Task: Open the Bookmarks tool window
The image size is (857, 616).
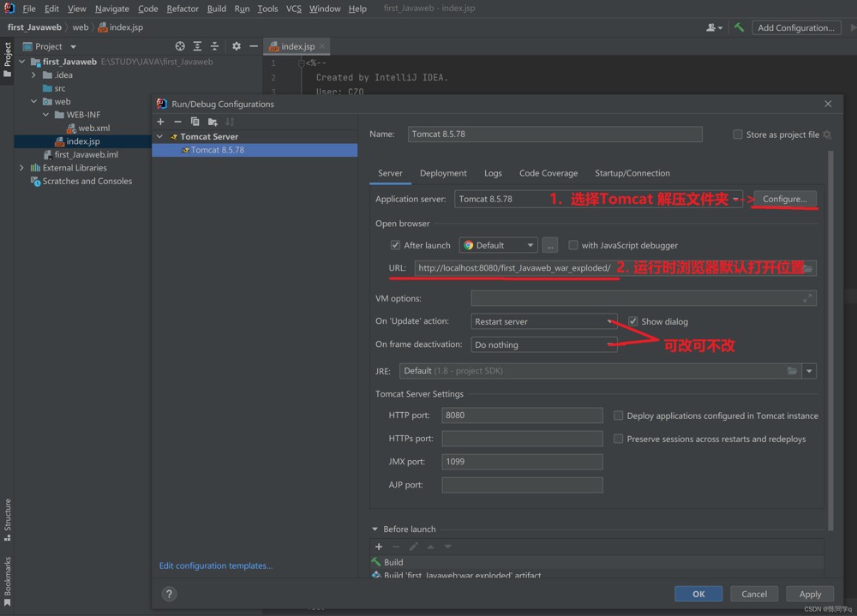Action: pyautogui.click(x=8, y=582)
